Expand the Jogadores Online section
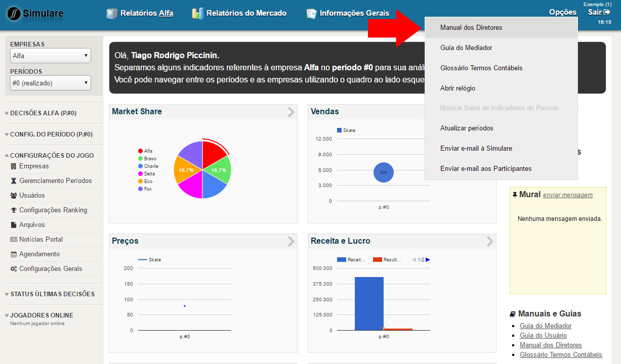621x364 pixels. [38, 315]
